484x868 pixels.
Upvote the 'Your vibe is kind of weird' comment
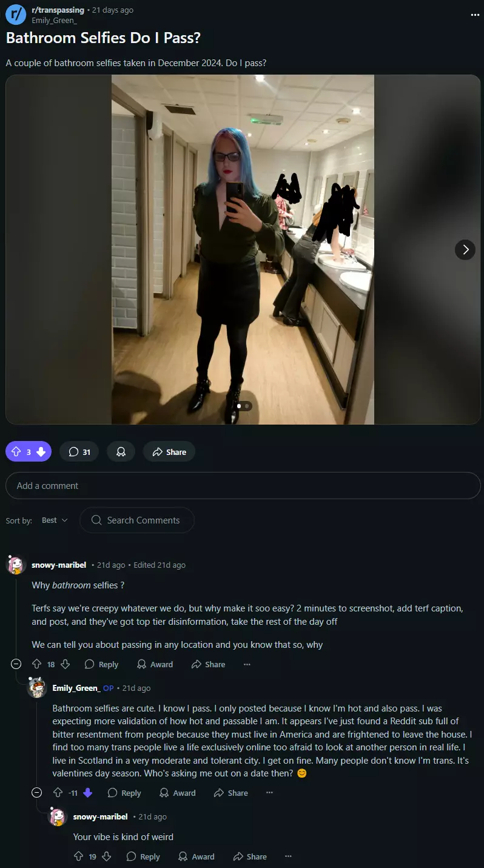click(78, 856)
